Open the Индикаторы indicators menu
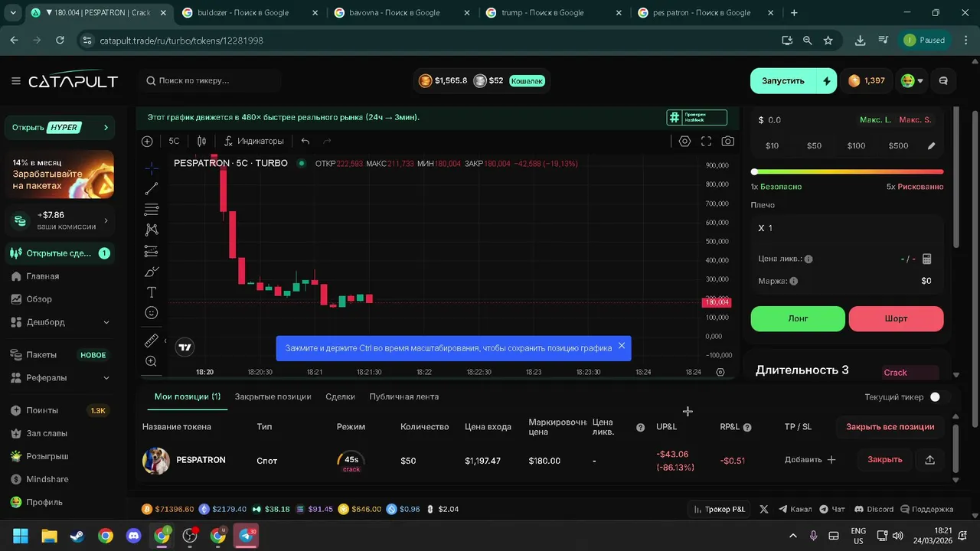 click(253, 142)
